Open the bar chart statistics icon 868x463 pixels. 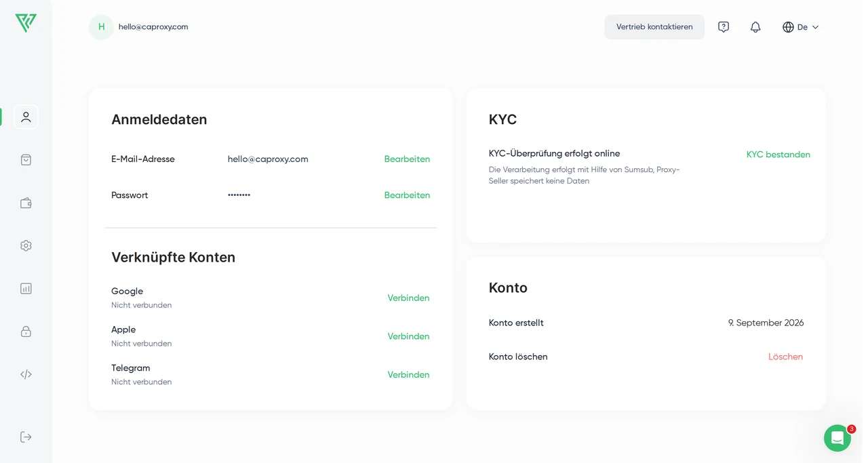click(x=26, y=288)
